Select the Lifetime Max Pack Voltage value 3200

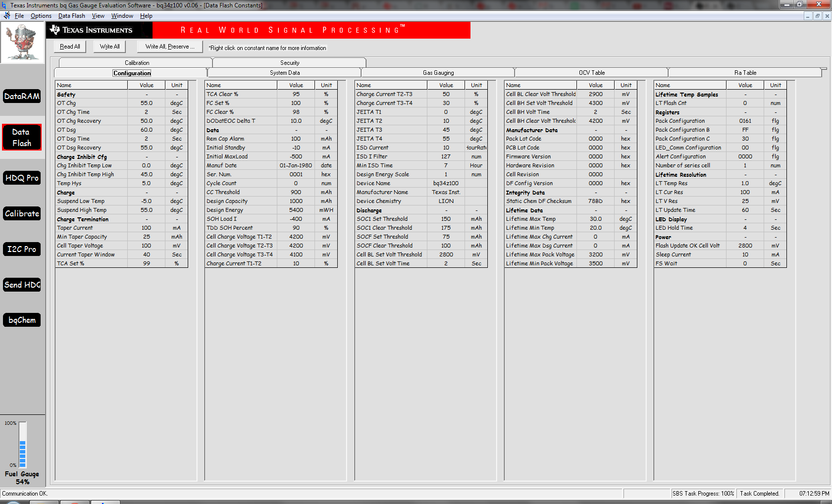pos(596,254)
